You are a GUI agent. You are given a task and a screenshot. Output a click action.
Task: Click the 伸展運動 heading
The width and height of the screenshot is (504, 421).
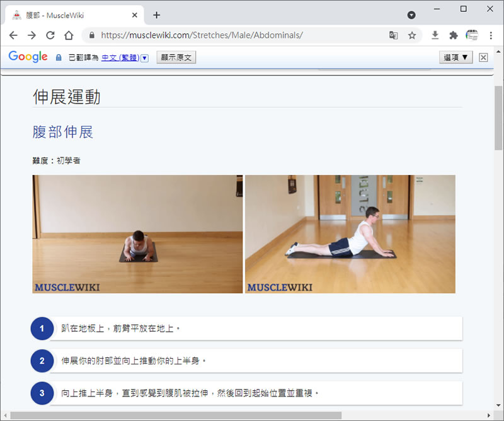(x=67, y=97)
